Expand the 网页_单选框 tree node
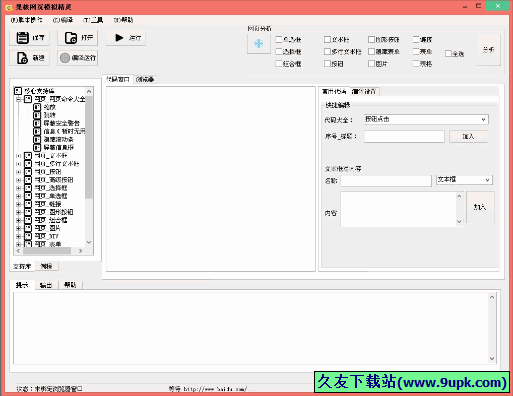Image resolution: width=513 pixels, height=396 pixels. pos(19,196)
